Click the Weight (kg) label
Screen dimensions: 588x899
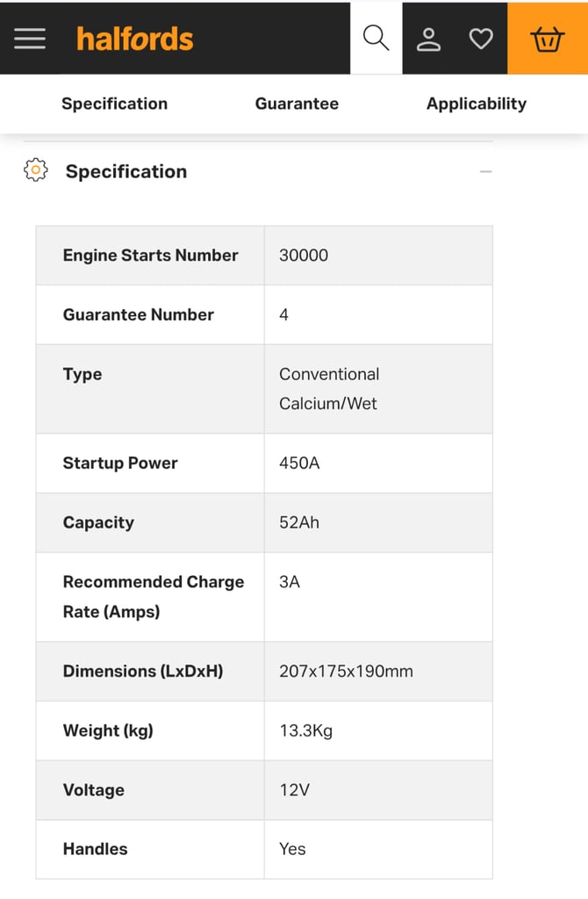click(x=108, y=730)
